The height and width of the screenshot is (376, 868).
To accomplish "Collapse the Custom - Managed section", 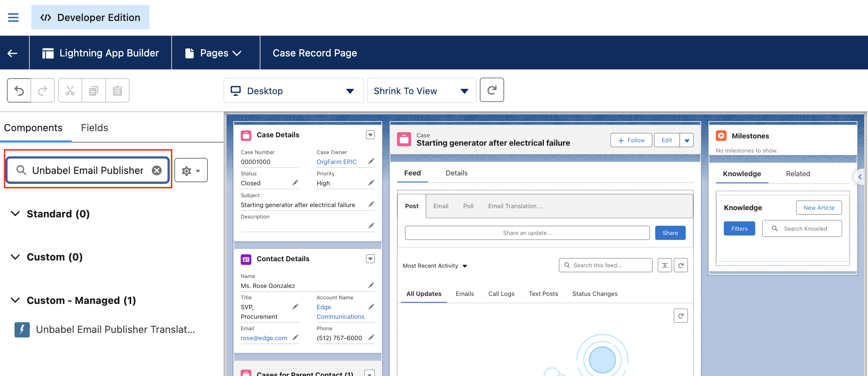I will pos(15,300).
